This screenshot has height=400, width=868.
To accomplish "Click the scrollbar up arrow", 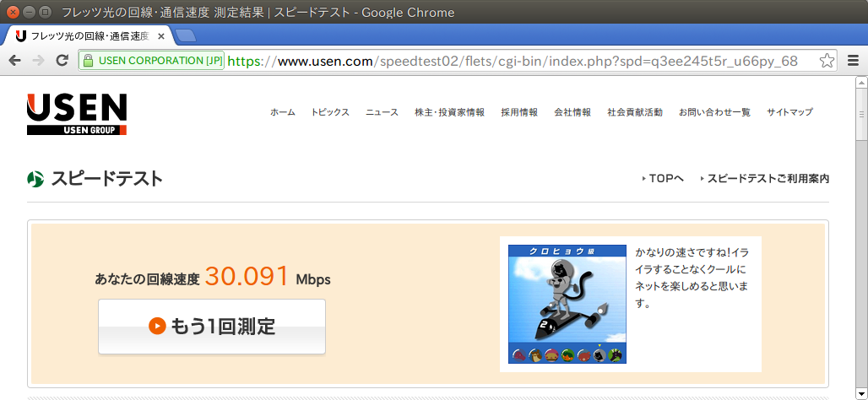I will (x=861, y=83).
